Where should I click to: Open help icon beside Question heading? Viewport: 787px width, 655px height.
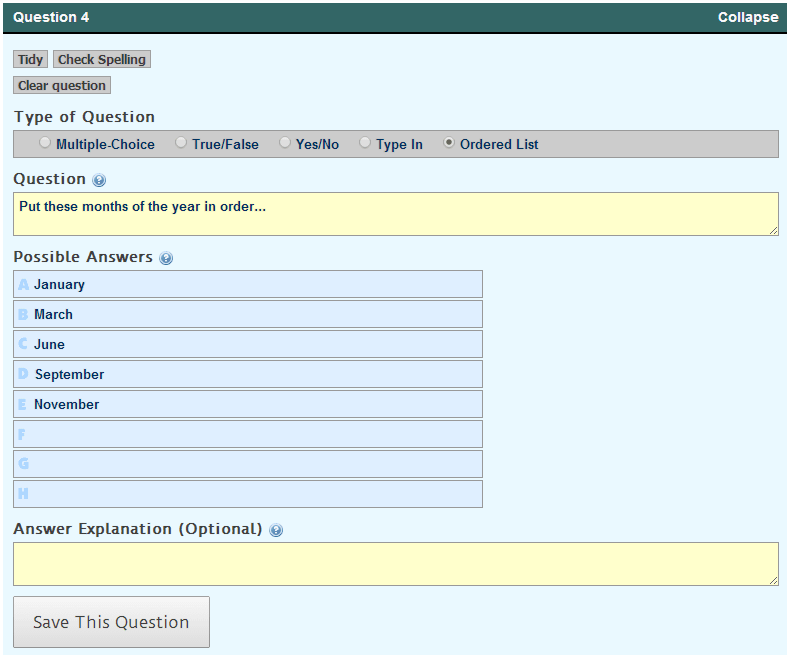coord(99,180)
